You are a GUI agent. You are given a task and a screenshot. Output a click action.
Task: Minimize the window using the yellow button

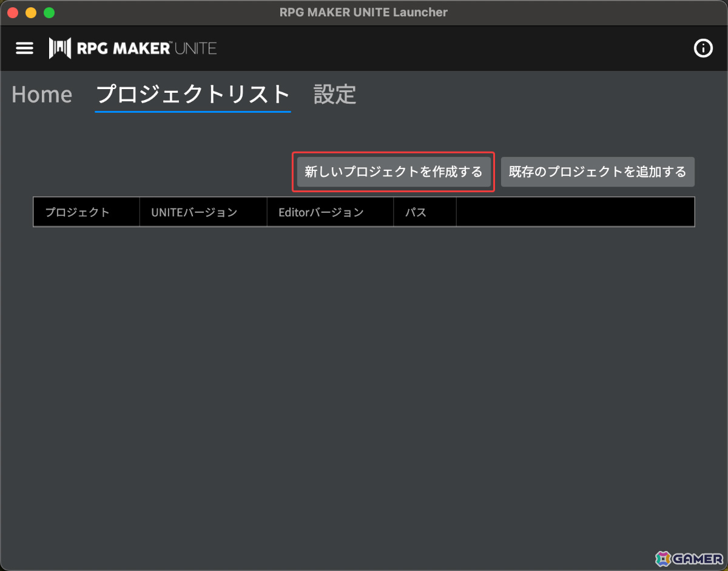pyautogui.click(x=31, y=12)
